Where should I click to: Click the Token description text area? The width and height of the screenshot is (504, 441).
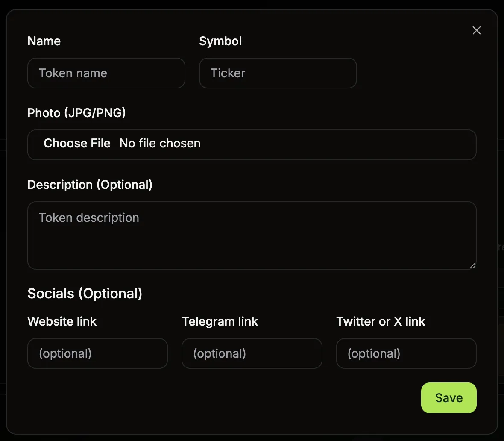[252, 235]
